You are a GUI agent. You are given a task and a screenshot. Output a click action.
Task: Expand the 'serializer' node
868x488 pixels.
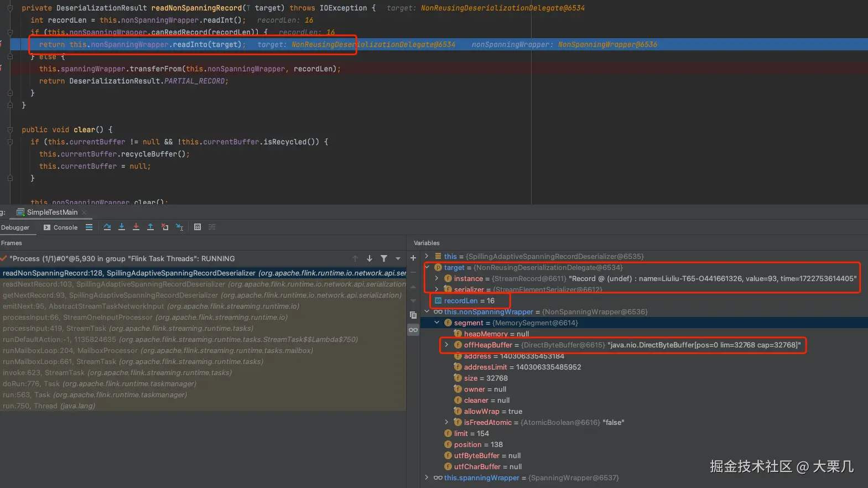point(436,289)
